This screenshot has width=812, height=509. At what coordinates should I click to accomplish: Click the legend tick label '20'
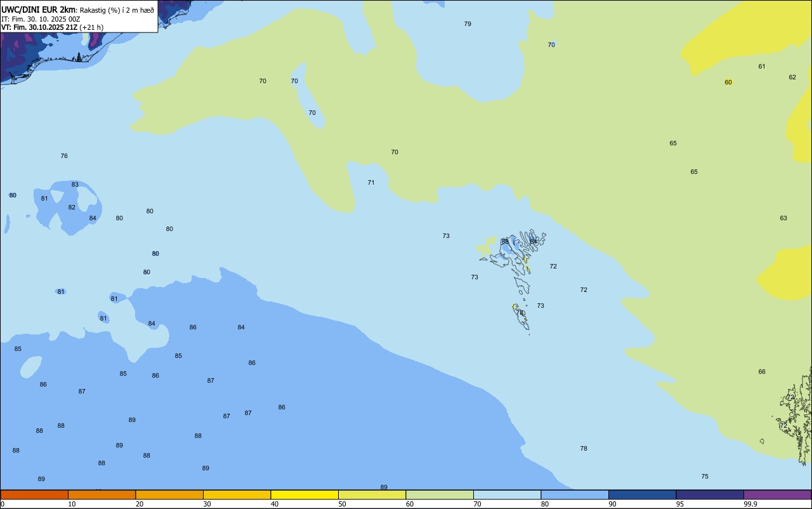tap(140, 504)
